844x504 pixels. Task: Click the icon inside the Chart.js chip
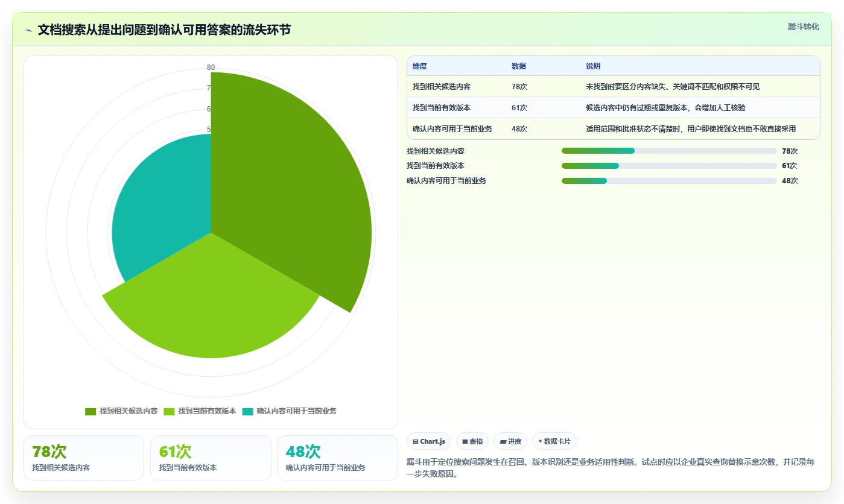pyautogui.click(x=416, y=442)
